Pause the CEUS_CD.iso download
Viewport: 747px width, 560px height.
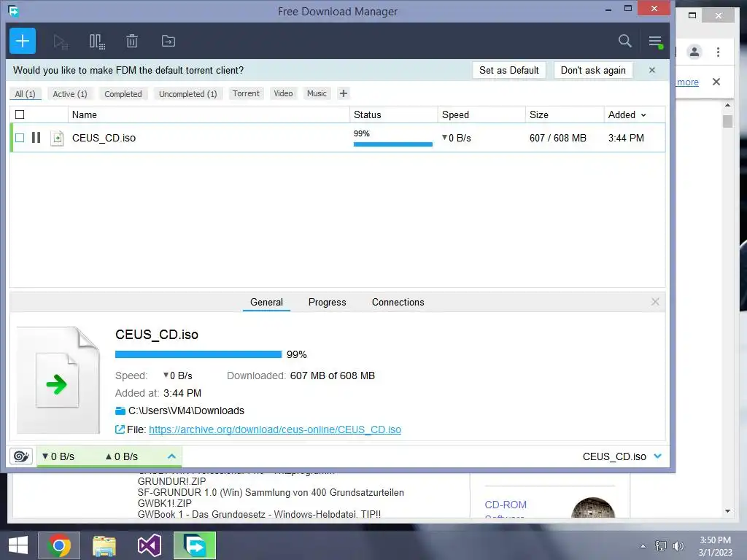coord(36,138)
